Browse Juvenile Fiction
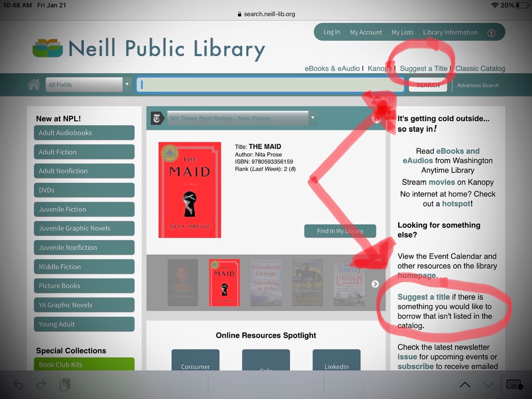The image size is (532, 399). pyautogui.click(x=84, y=209)
